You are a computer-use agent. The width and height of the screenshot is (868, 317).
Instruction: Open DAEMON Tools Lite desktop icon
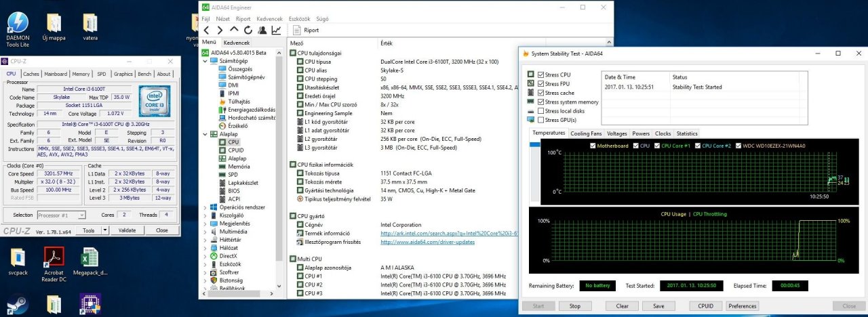[18, 30]
